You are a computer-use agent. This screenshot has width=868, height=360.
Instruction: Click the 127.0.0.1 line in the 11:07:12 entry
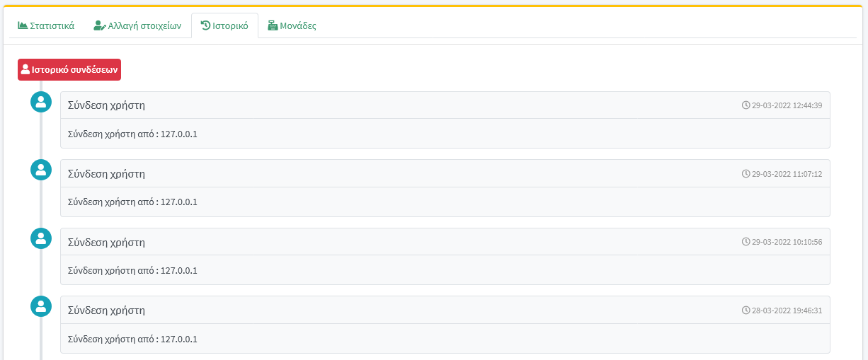click(132, 202)
